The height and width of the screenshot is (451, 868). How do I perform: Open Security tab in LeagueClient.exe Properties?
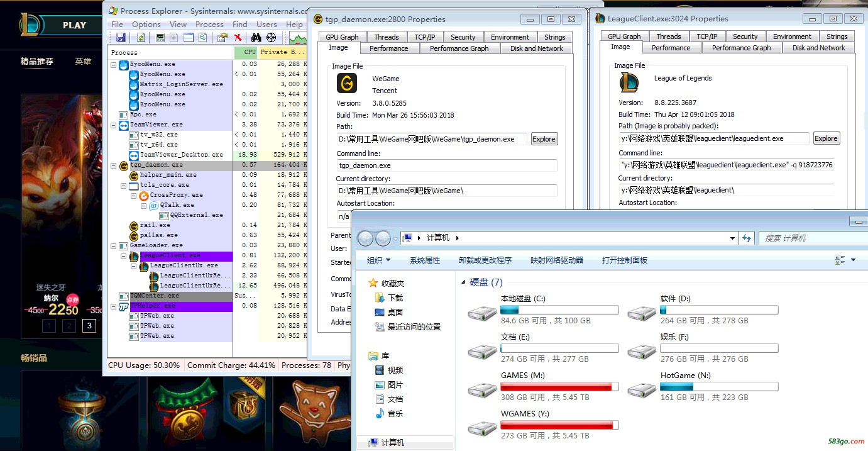pos(745,36)
